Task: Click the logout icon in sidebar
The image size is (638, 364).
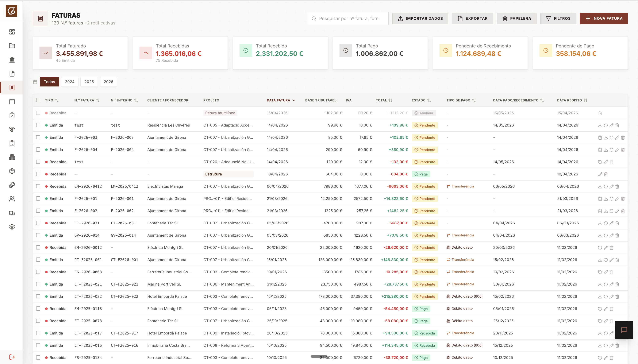Action: tap(12, 357)
